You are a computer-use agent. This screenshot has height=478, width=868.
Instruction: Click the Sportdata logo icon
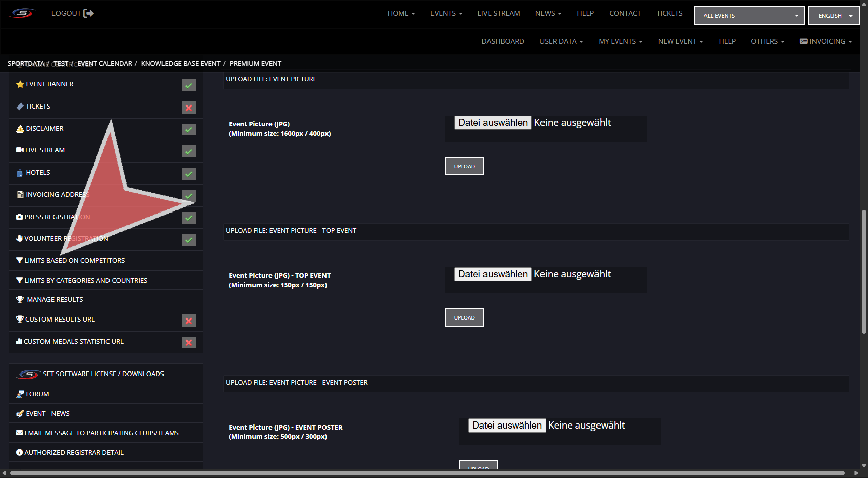click(22, 13)
